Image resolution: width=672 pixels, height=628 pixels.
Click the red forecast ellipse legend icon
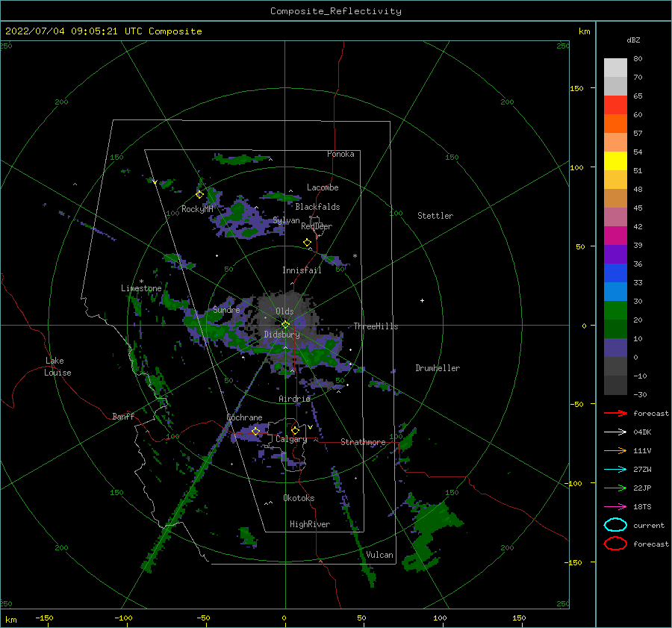click(615, 544)
